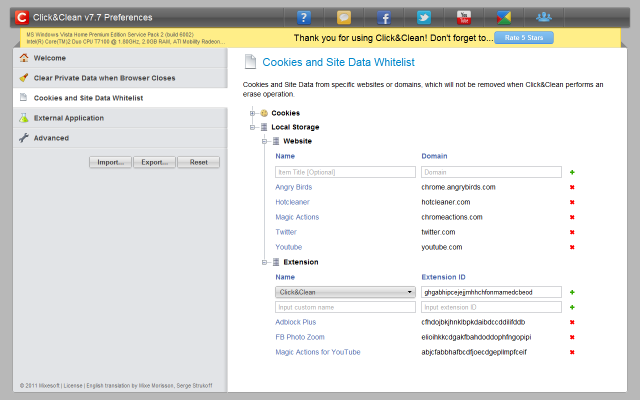The height and width of the screenshot is (400, 640).
Task: Expand the Cookies tree node
Action: tap(253, 113)
